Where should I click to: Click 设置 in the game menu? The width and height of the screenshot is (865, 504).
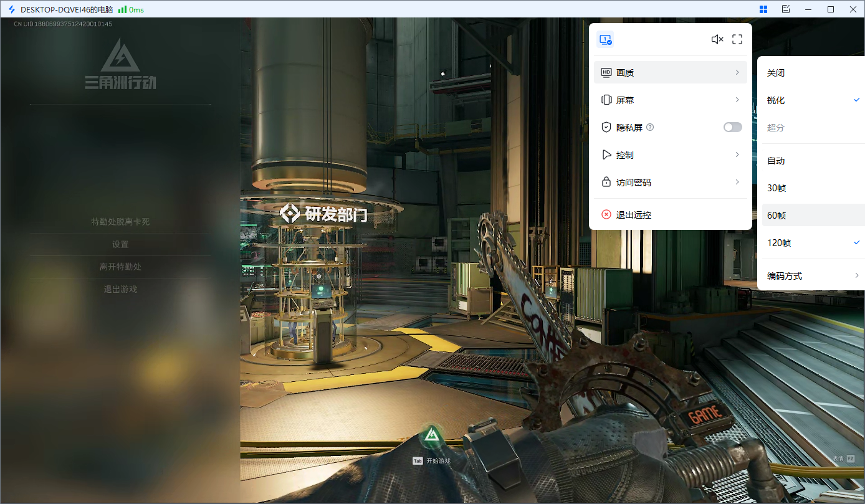120,244
